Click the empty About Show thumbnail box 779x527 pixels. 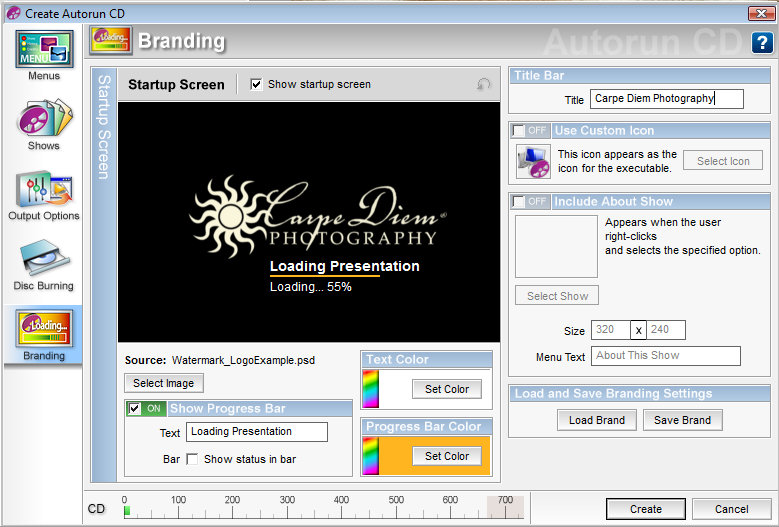(x=556, y=246)
